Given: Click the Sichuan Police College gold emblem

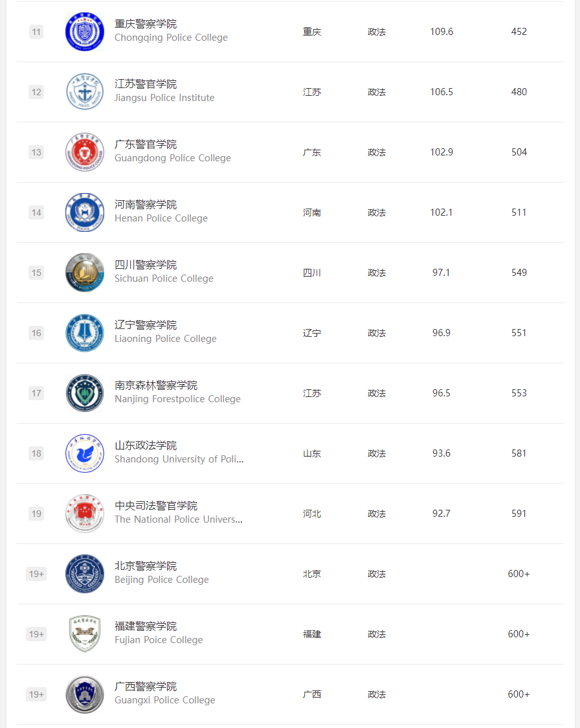Looking at the screenshot, I should click(x=84, y=273).
